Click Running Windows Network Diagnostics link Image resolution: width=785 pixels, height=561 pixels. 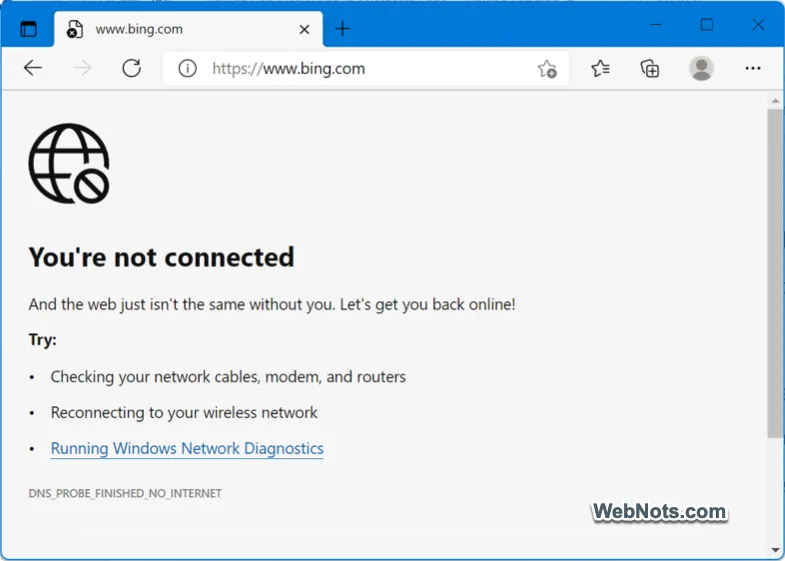coord(187,448)
